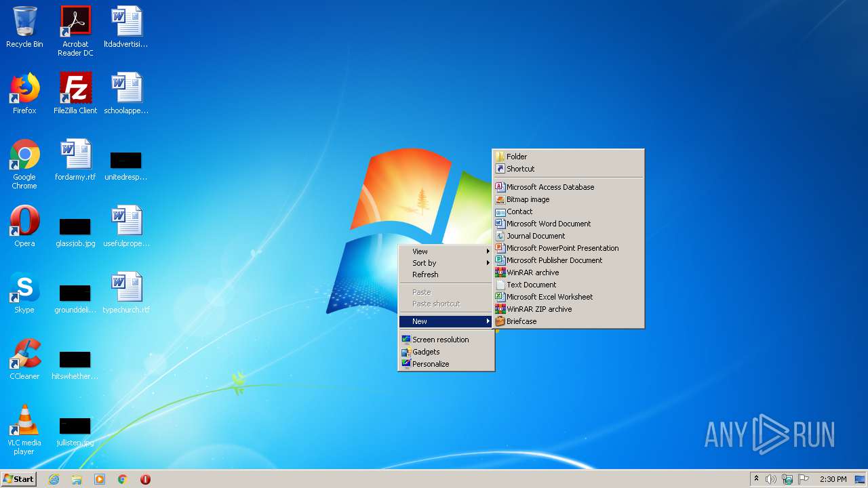Select the Google Chrome desktop icon
Viewport: 868px width, 488px height.
click(x=24, y=164)
